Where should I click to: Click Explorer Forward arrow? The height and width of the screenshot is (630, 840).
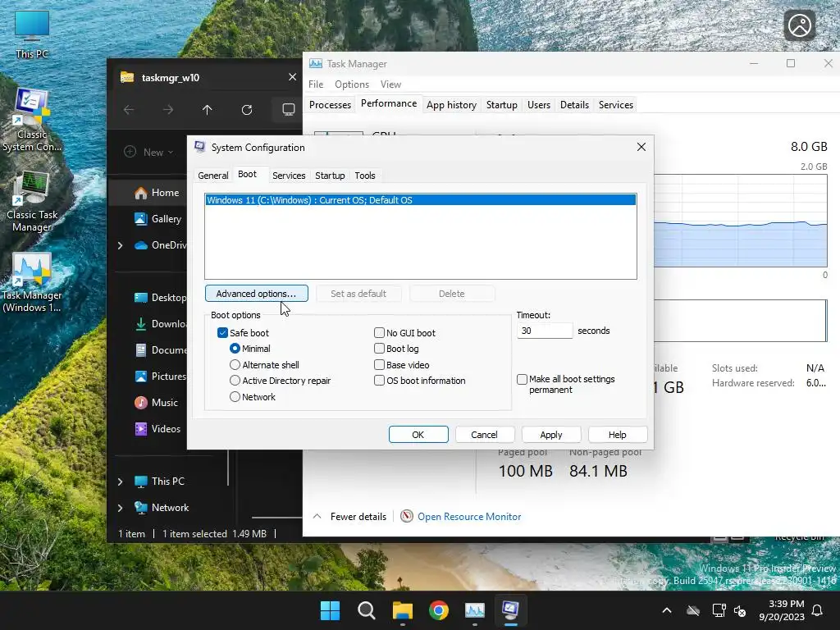(168, 110)
